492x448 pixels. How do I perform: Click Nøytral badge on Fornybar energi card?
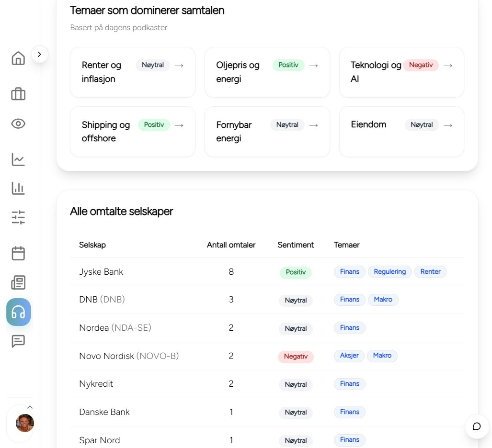coord(287,125)
